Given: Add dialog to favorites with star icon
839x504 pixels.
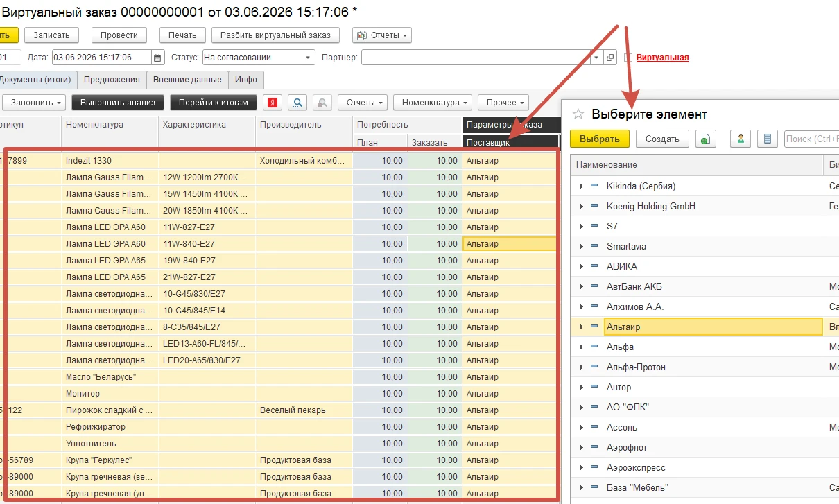Looking at the screenshot, I should [578, 114].
